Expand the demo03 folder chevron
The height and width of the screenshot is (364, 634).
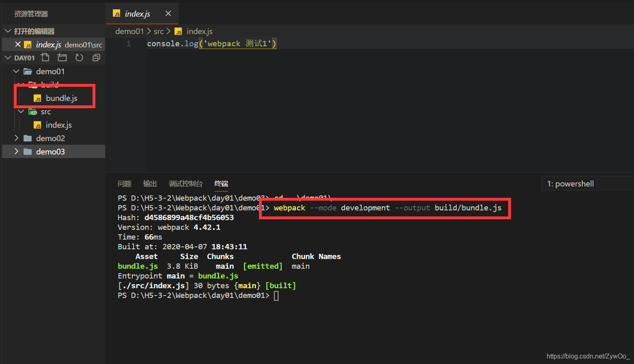[16, 151]
